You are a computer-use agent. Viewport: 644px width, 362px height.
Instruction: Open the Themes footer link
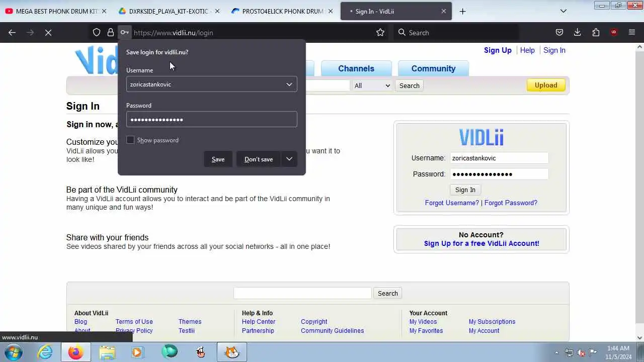190,322
